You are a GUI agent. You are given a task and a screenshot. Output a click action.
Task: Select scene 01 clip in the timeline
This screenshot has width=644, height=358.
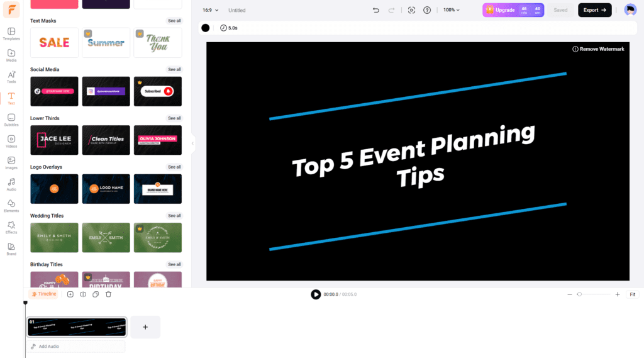tap(77, 327)
